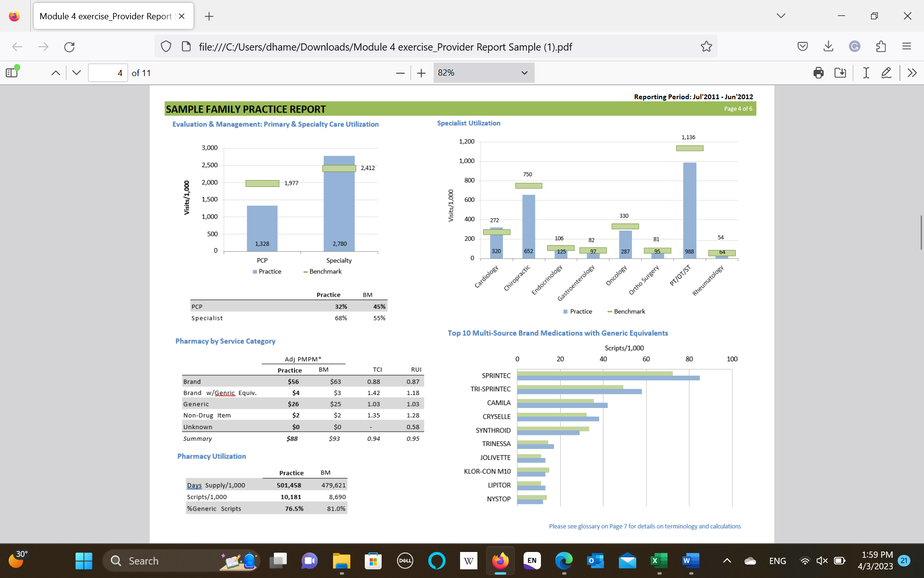924x578 pixels.
Task: Zoom in using the plus icon
Action: pyautogui.click(x=421, y=73)
